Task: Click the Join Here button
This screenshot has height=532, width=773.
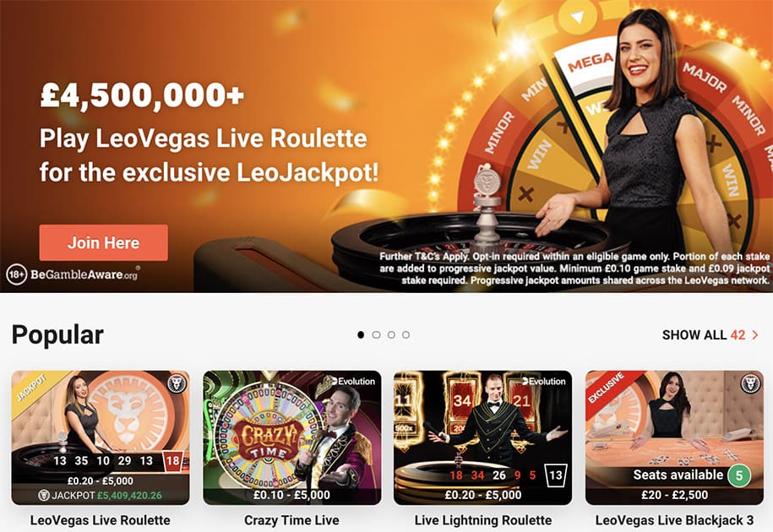Action: pyautogui.click(x=104, y=242)
